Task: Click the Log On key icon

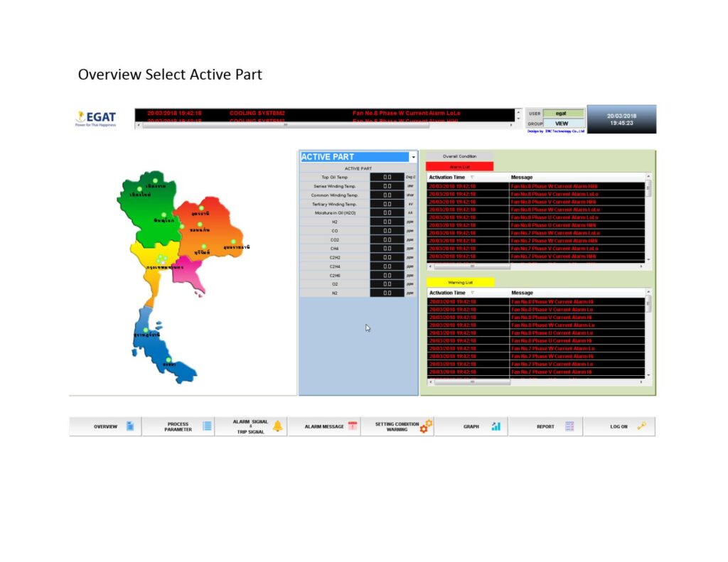Action: coord(642,426)
